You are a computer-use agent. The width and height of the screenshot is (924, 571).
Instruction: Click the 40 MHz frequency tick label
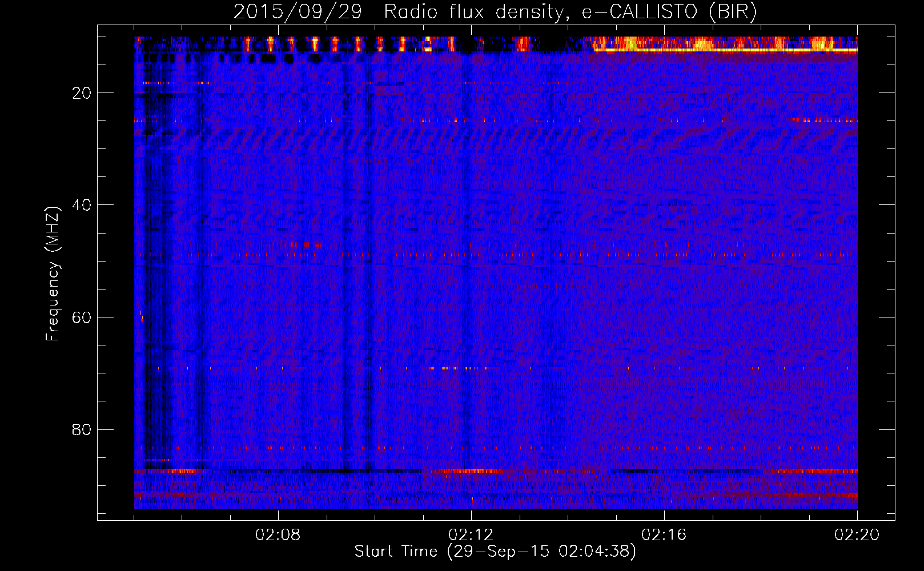(x=82, y=205)
